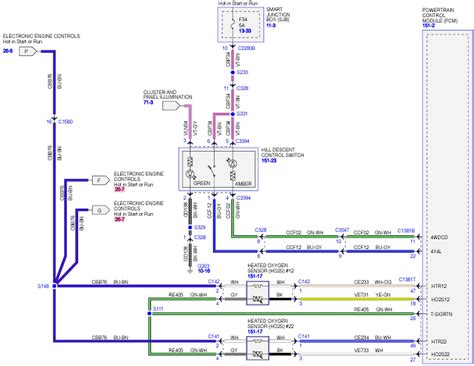
Task: Click the 4WDCD pin label on PCM
Action: tap(439, 237)
